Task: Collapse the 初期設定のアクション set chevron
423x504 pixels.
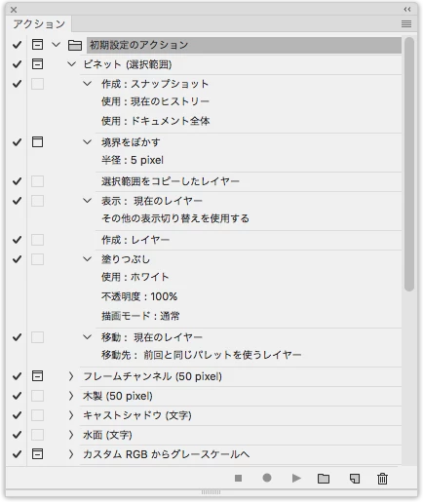Action: pos(57,44)
